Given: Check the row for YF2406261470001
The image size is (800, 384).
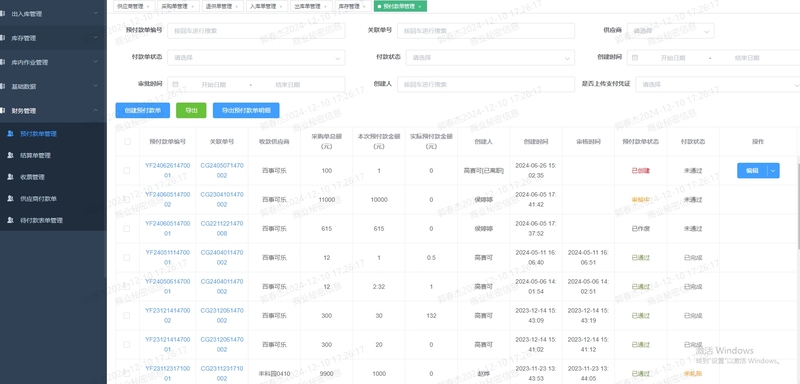Looking at the screenshot, I should [127, 171].
